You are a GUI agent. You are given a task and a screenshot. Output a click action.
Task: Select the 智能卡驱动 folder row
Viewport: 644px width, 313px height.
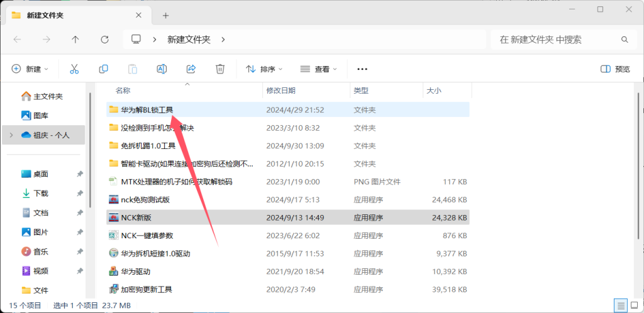pyautogui.click(x=288, y=163)
